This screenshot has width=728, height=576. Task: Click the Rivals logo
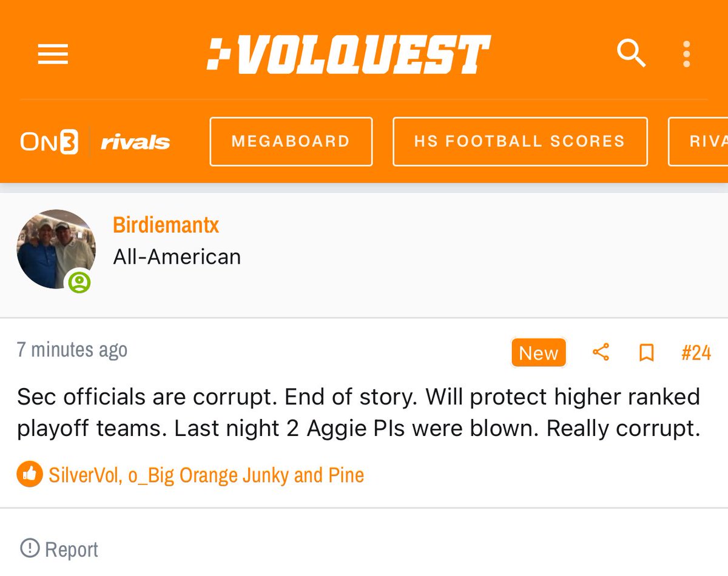point(135,142)
